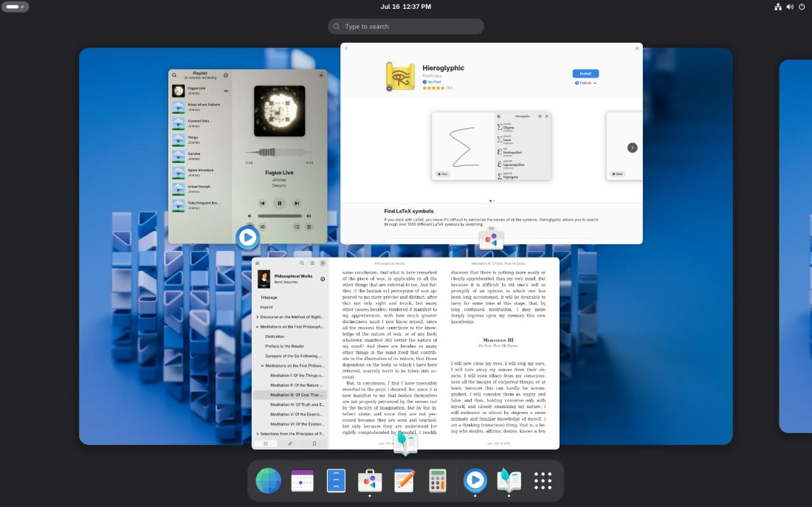Click the Fugue Live album artwork
This screenshot has width=812, height=507.
[x=280, y=111]
